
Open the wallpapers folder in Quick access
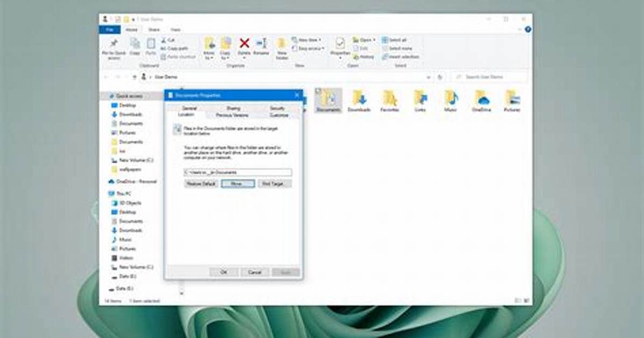click(126, 169)
